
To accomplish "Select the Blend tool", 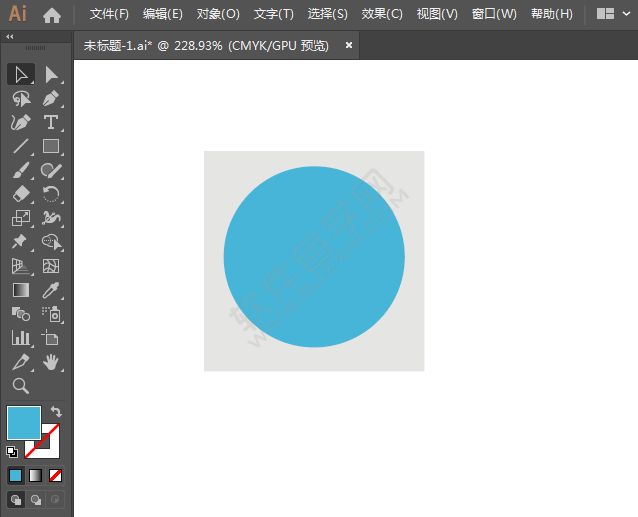I will click(21, 314).
